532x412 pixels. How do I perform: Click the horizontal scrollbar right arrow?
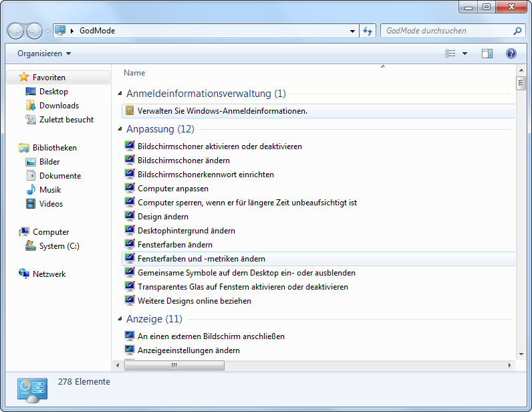(x=509, y=365)
